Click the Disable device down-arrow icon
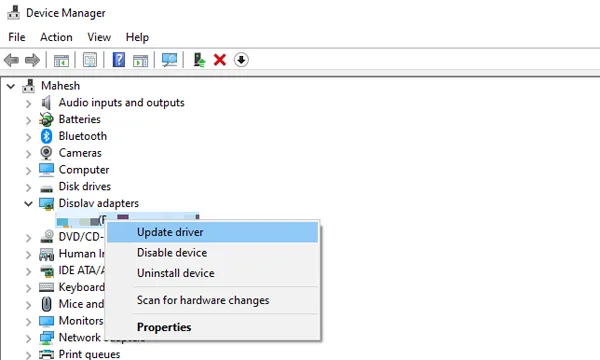This screenshot has height=360, width=600. coord(241,60)
